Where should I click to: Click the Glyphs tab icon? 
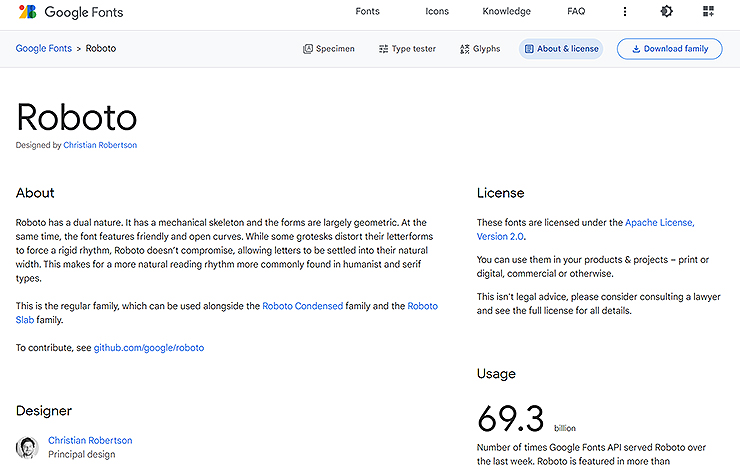coord(465,49)
